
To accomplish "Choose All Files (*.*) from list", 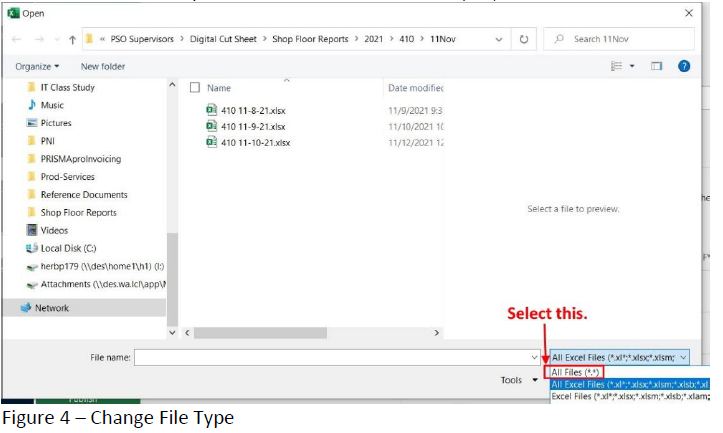I will point(573,372).
